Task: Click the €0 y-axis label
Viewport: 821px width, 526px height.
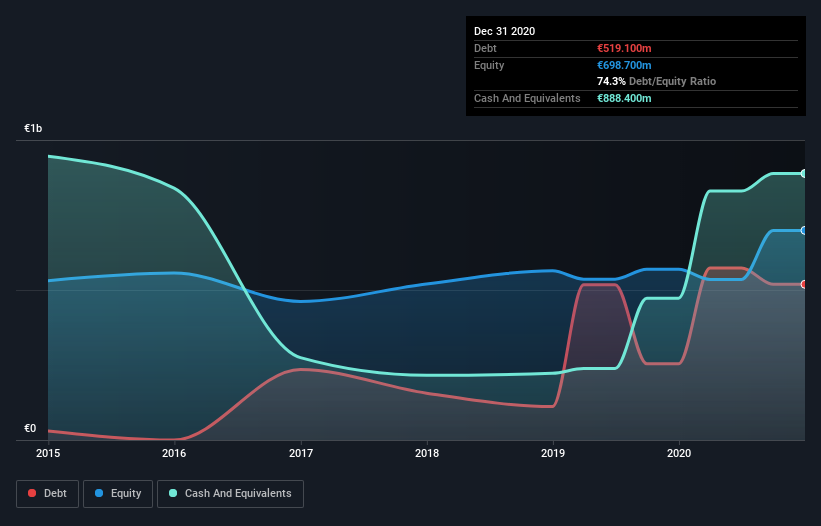Action: pyautogui.click(x=30, y=428)
